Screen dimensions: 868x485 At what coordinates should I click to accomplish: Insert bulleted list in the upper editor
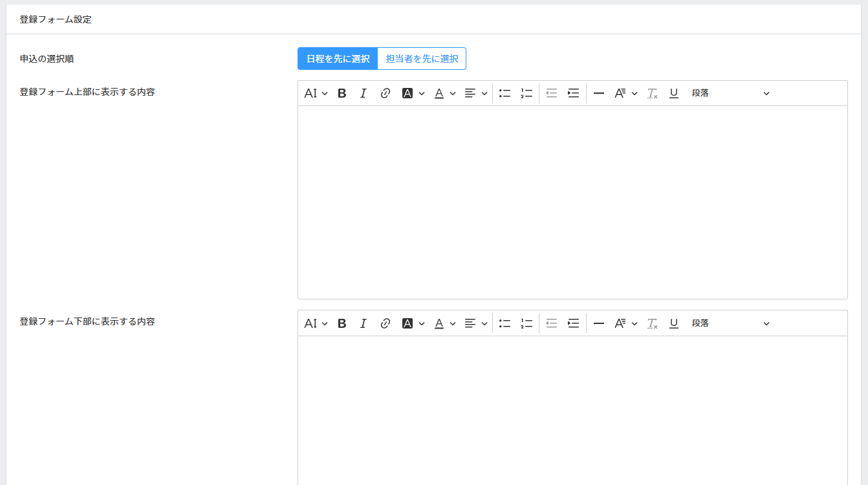(505, 93)
